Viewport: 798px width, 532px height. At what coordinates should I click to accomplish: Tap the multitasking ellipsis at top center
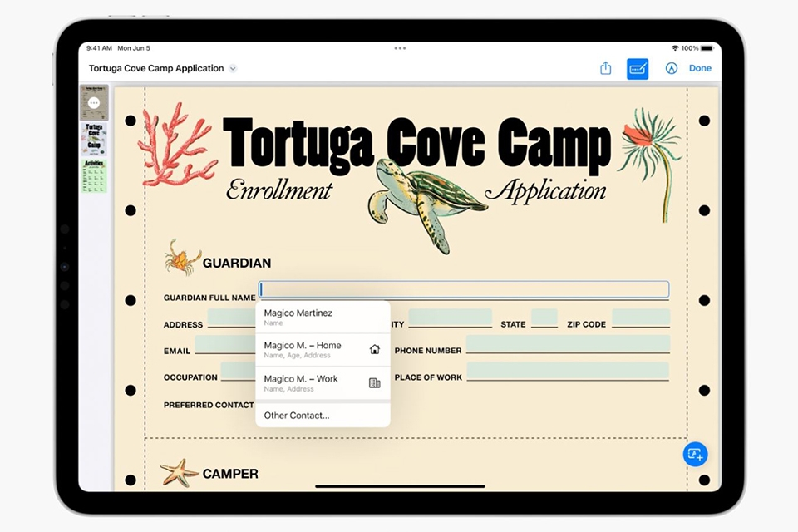pos(399,48)
